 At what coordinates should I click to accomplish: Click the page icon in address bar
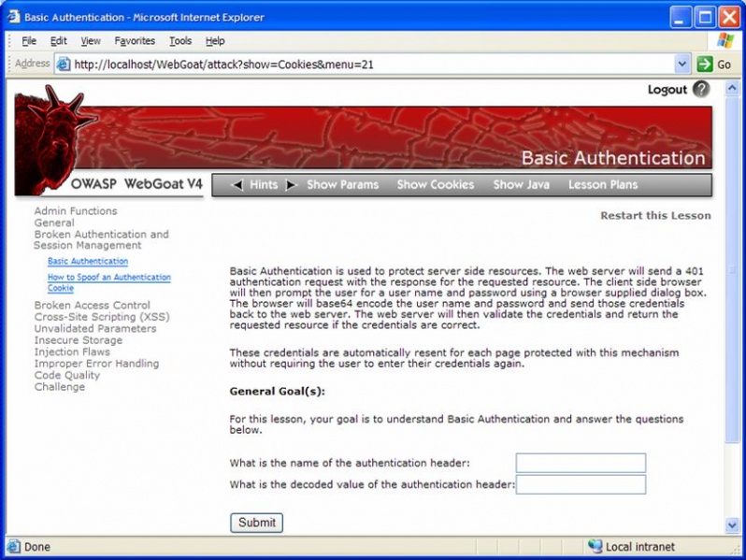tap(64, 64)
